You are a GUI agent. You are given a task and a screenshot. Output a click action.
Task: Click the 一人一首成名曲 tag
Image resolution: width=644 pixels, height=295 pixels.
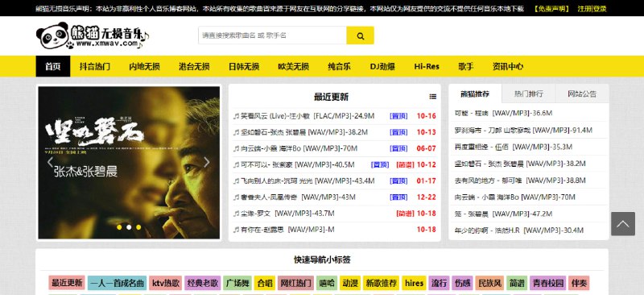click(x=117, y=283)
